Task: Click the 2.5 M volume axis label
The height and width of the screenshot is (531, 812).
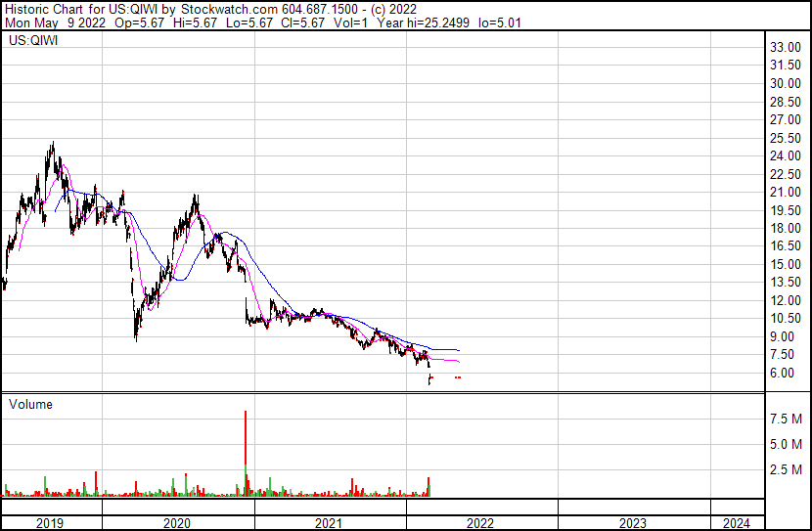Action: (787, 469)
